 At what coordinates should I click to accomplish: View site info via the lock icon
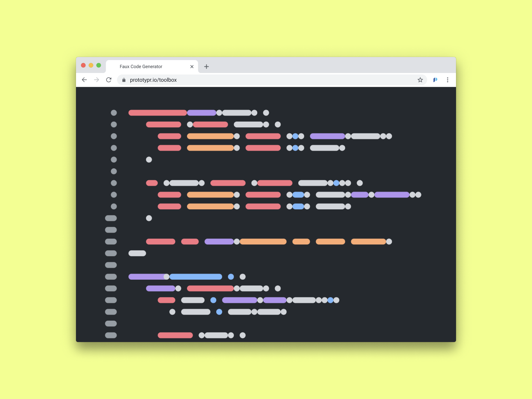pyautogui.click(x=124, y=80)
